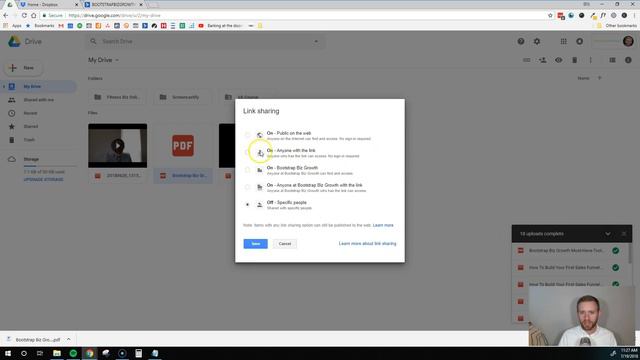This screenshot has height=360, width=640.
Task: Click Name sort column header
Action: click(x=583, y=78)
